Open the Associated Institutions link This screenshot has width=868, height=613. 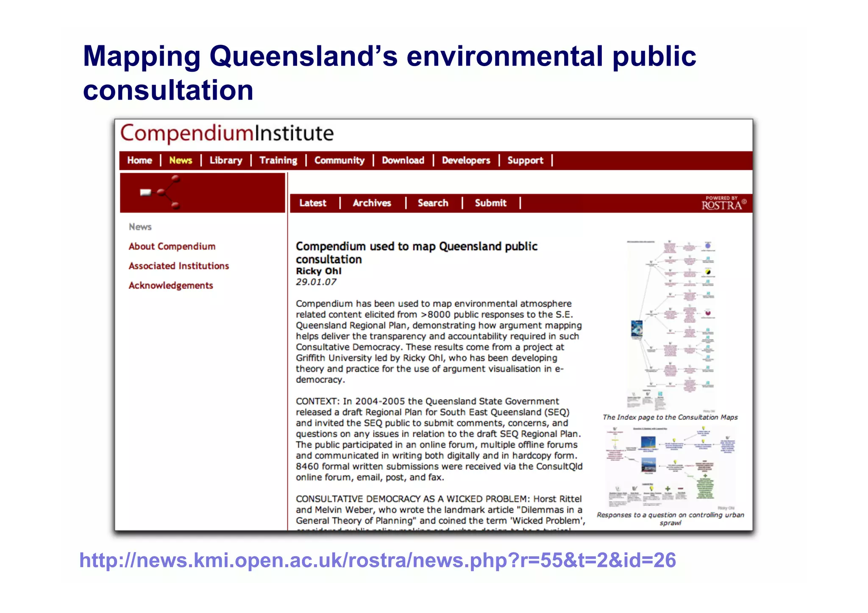[x=179, y=266]
